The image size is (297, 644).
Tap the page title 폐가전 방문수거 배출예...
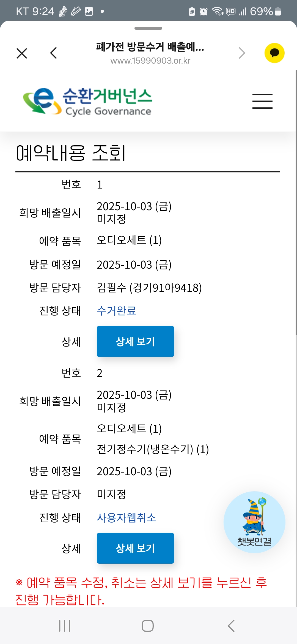point(150,47)
